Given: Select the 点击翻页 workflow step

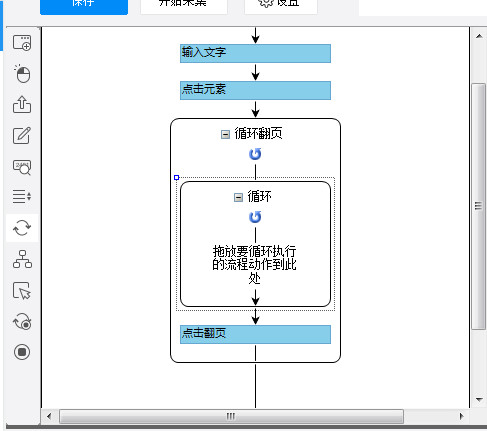Looking at the screenshot, I should 255,334.
